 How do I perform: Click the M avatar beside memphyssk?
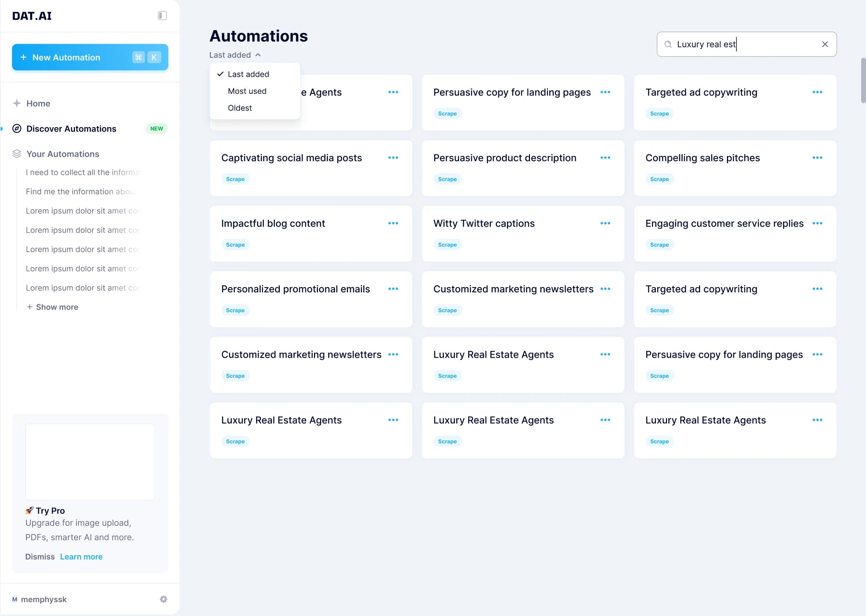[x=14, y=599]
